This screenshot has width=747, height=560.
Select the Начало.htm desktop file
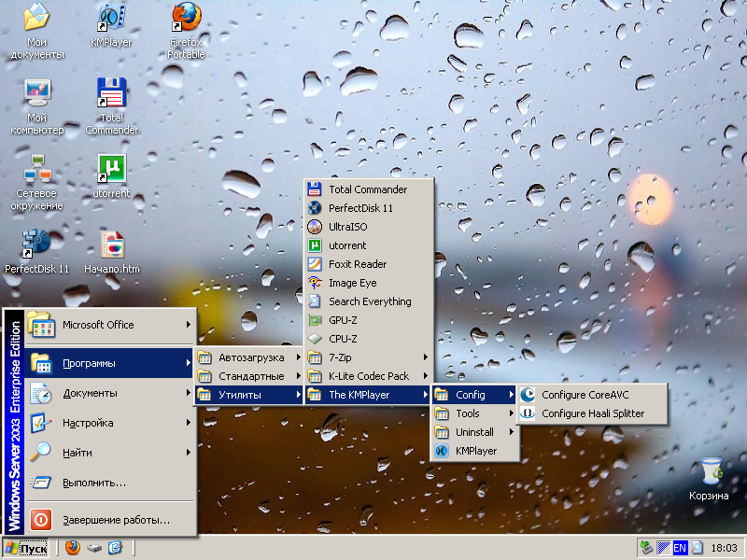[112, 251]
